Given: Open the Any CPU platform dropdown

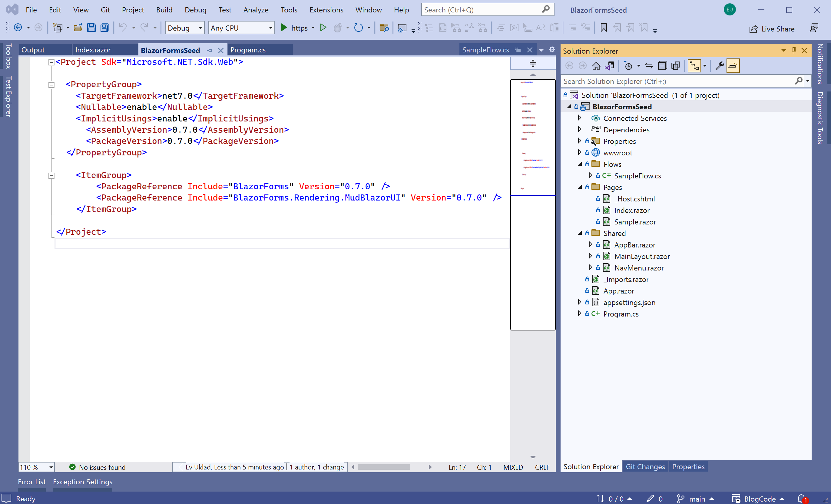Looking at the screenshot, I should pos(241,28).
